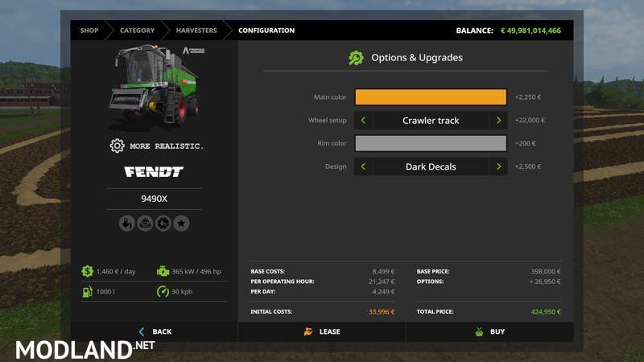The height and width of the screenshot is (362, 644).
Task: Click the Options & Upgrades heading
Action: pyautogui.click(x=417, y=58)
